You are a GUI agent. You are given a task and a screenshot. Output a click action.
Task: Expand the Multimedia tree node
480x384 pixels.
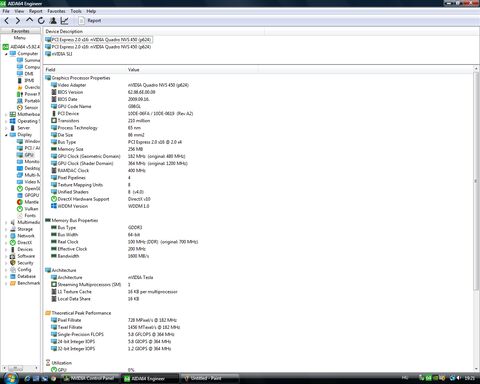pyautogui.click(x=6, y=222)
